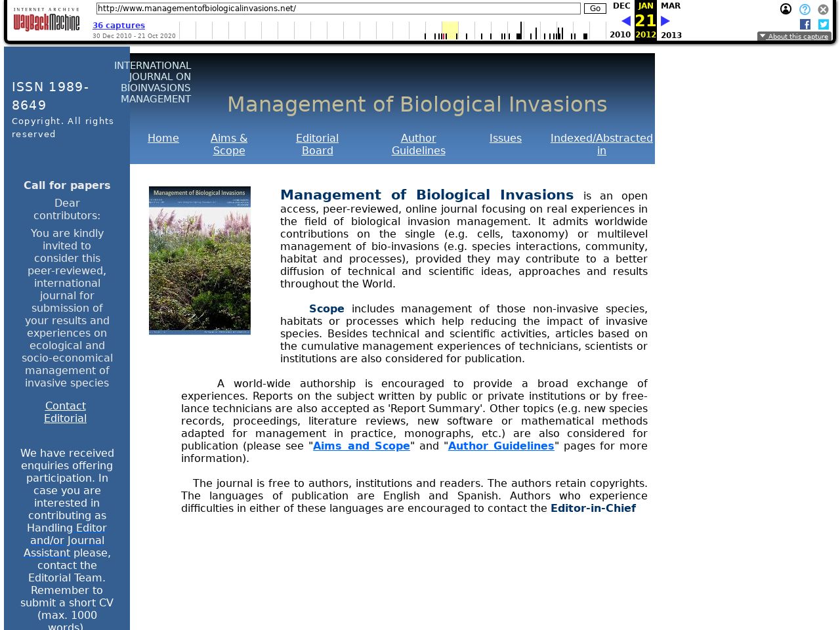Expand the About this capture panel
The height and width of the screenshot is (630, 840).
point(794,37)
